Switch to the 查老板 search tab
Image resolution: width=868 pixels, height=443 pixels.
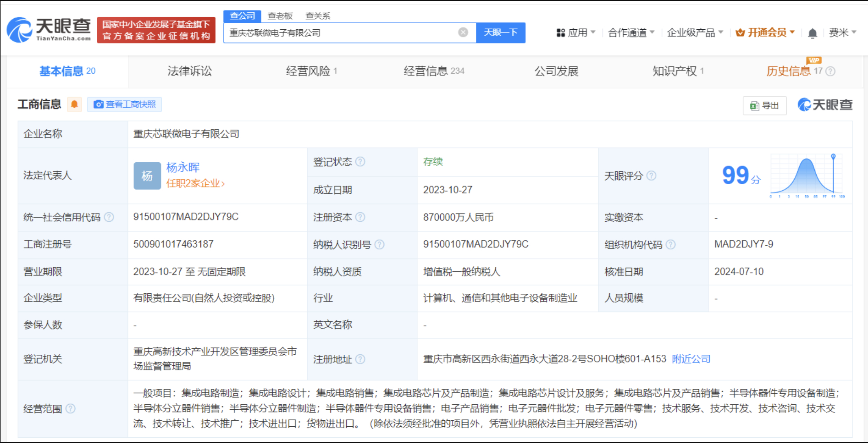click(x=280, y=16)
